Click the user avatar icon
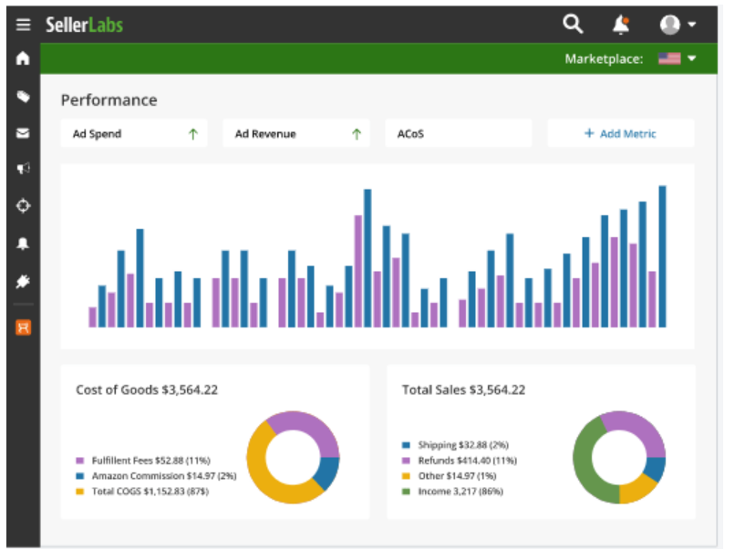The height and width of the screenshot is (560, 735). (x=670, y=25)
